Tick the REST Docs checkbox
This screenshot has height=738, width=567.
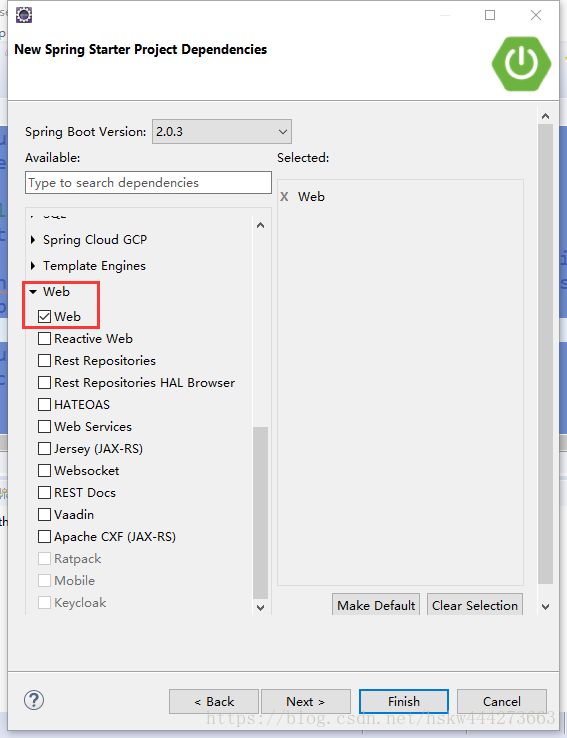pyautogui.click(x=45, y=492)
